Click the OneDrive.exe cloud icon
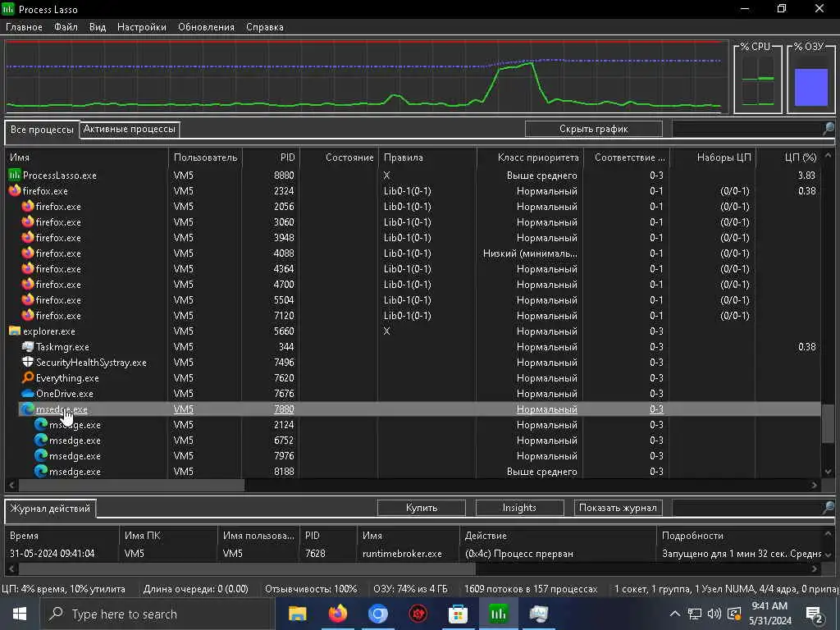 point(28,393)
